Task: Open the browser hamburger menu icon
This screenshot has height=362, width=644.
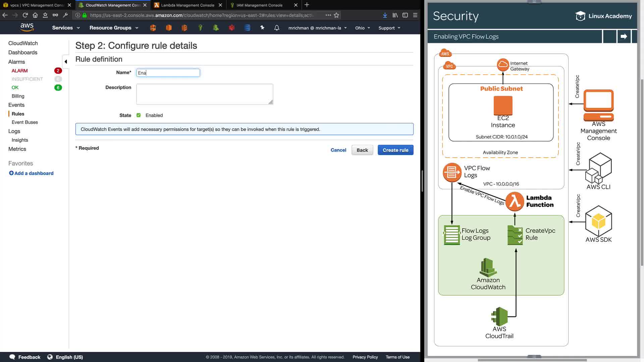Action: pos(415,15)
